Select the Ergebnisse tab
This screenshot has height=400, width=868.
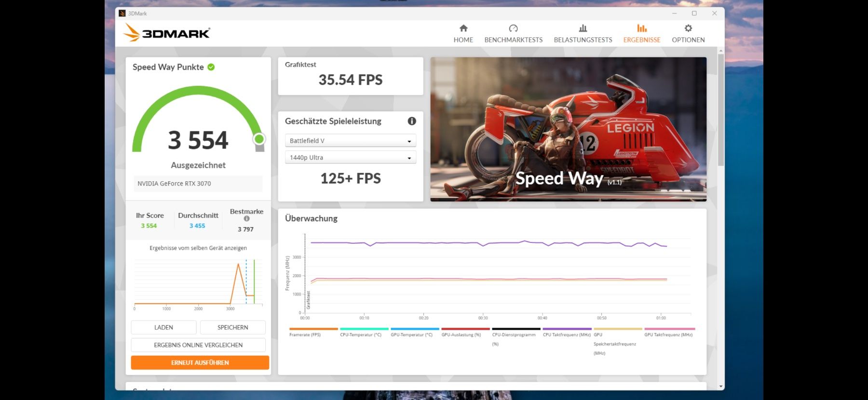click(x=641, y=34)
